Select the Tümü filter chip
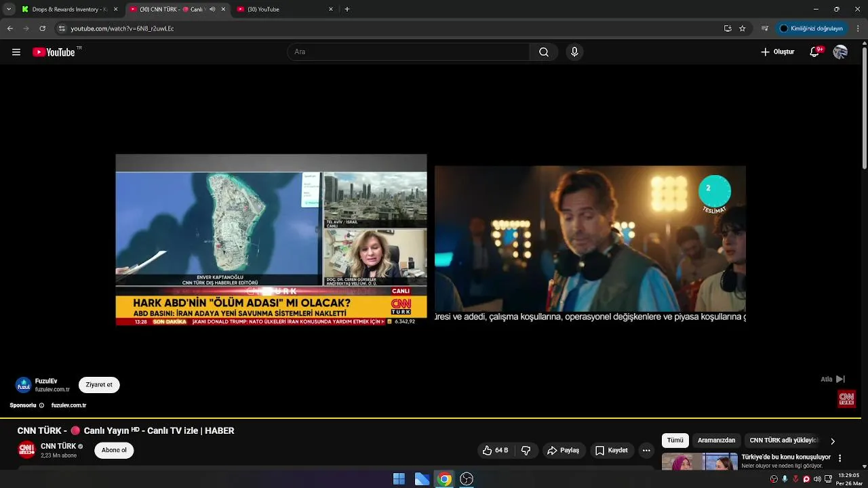This screenshot has height=488, width=868. tap(675, 441)
